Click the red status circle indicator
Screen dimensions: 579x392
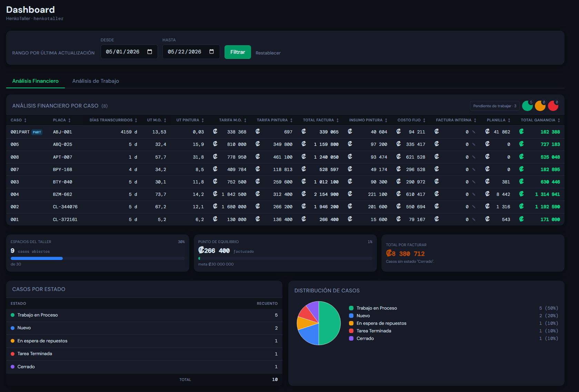[x=553, y=106]
